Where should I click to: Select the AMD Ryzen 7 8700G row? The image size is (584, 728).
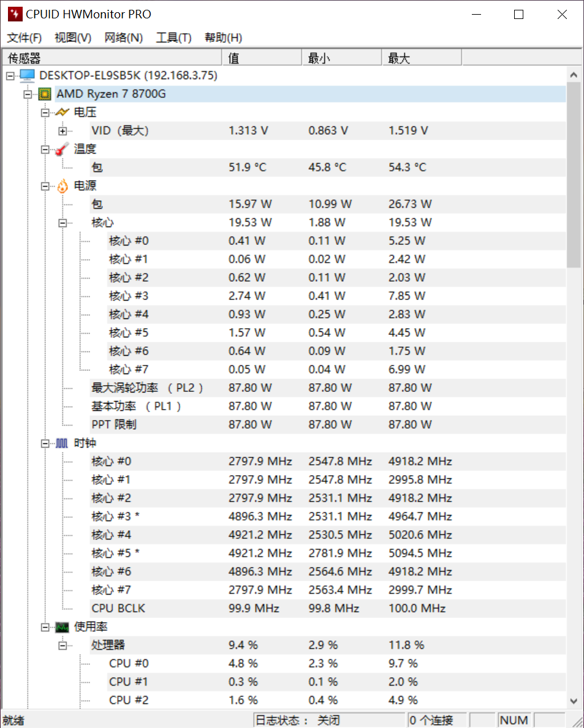(x=310, y=94)
